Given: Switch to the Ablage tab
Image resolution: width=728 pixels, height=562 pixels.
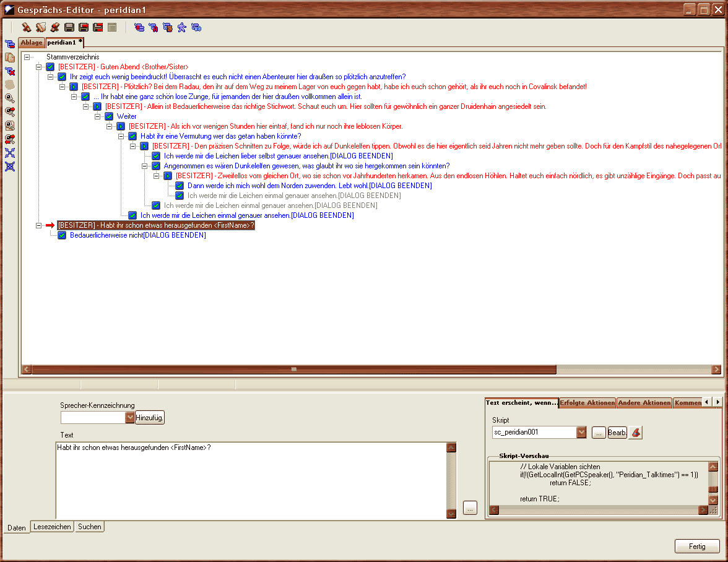Looking at the screenshot, I should (32, 42).
